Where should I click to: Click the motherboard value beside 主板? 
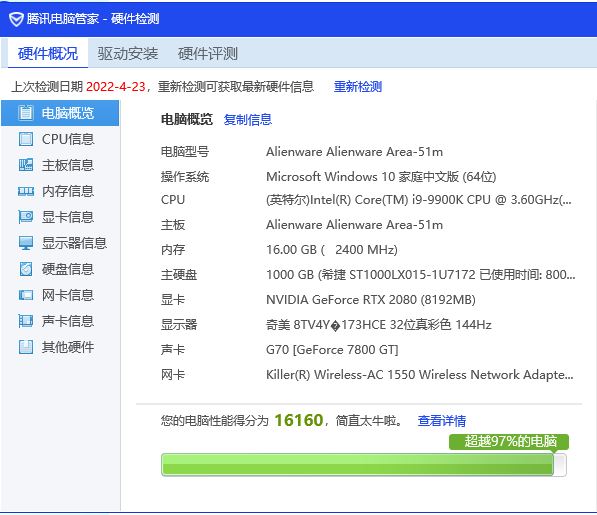pos(354,225)
